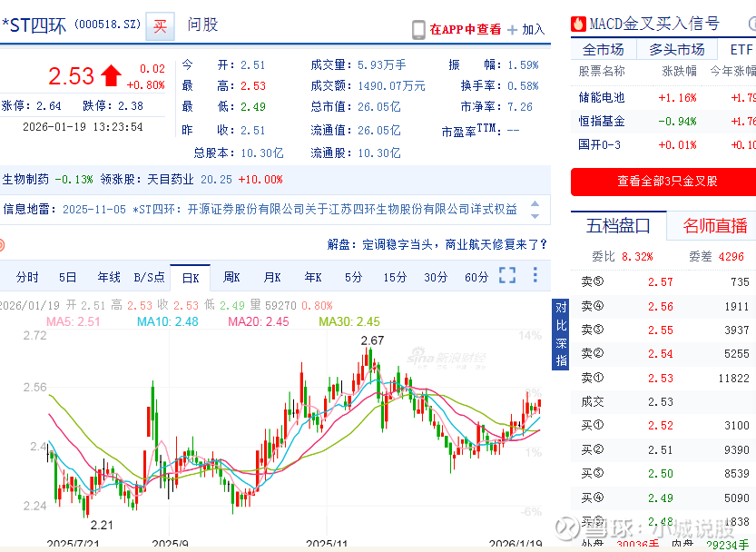
Task: Click 买② price 2.51
Action: pos(660,449)
